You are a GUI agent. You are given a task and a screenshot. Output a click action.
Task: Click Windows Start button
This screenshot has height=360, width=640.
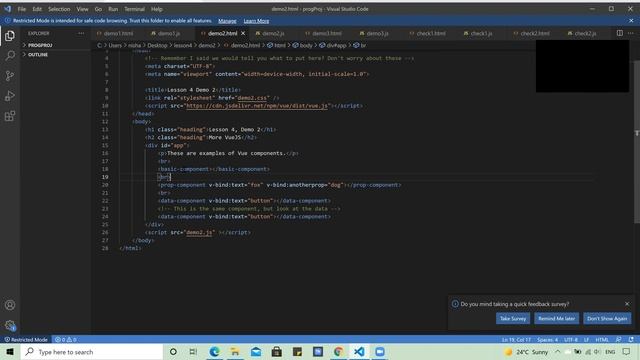point(10,352)
